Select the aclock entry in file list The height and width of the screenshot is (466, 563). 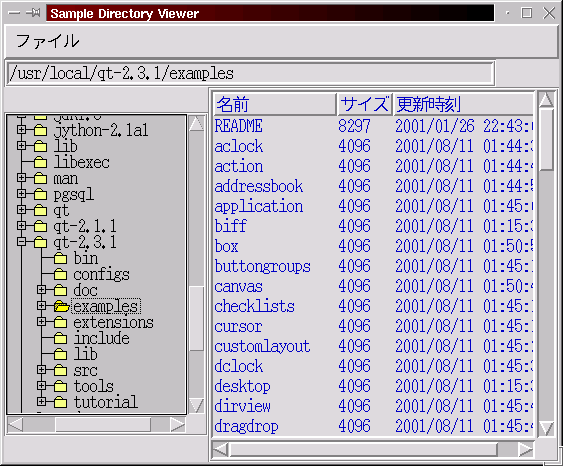click(x=239, y=146)
